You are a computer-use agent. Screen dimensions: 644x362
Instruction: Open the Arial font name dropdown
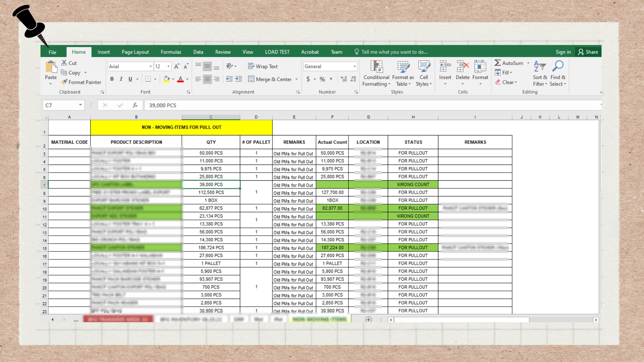tap(151, 66)
